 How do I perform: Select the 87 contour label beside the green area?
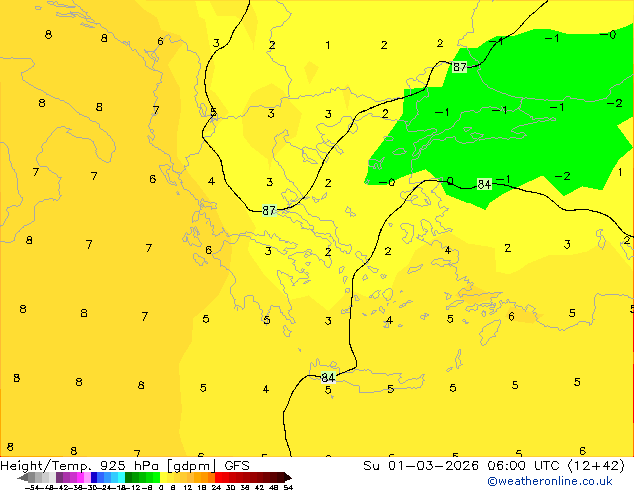coord(459,67)
